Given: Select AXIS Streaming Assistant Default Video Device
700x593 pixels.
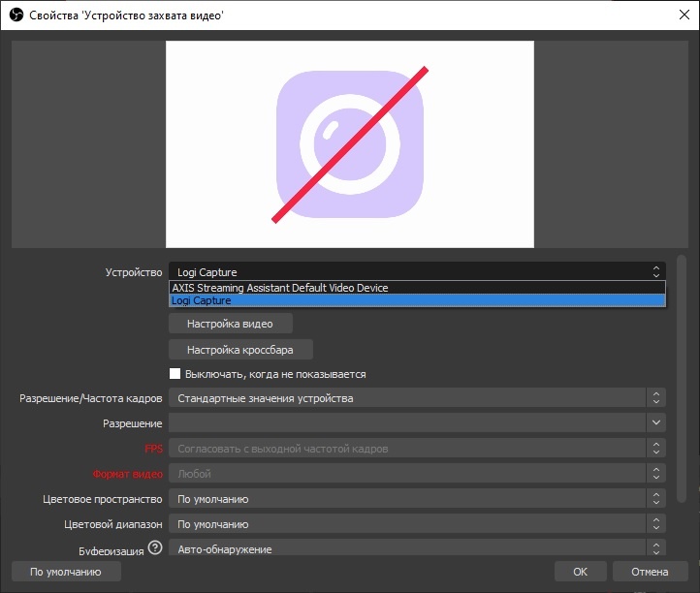Looking at the screenshot, I should (x=417, y=288).
